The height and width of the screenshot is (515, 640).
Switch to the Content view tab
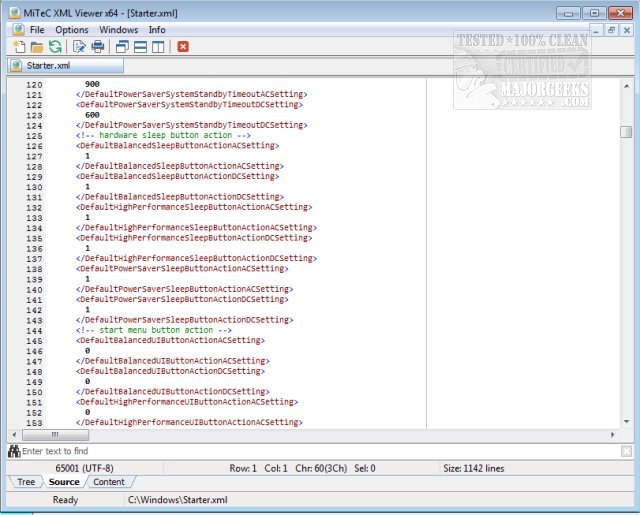[109, 482]
